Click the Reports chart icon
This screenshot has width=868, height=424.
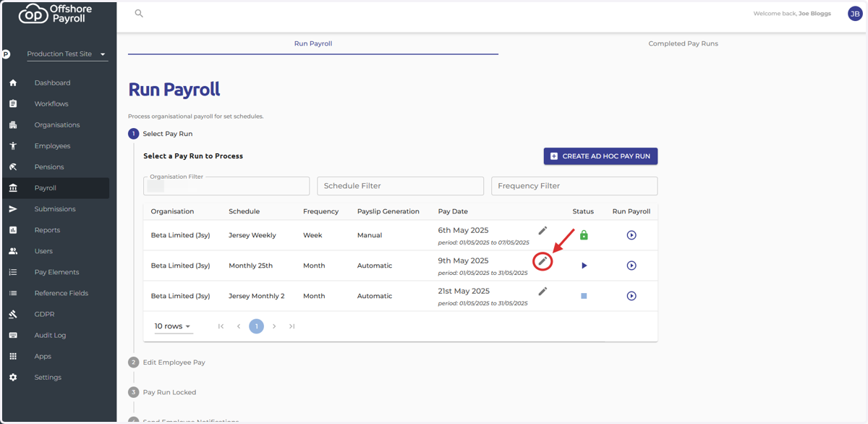pos(13,229)
